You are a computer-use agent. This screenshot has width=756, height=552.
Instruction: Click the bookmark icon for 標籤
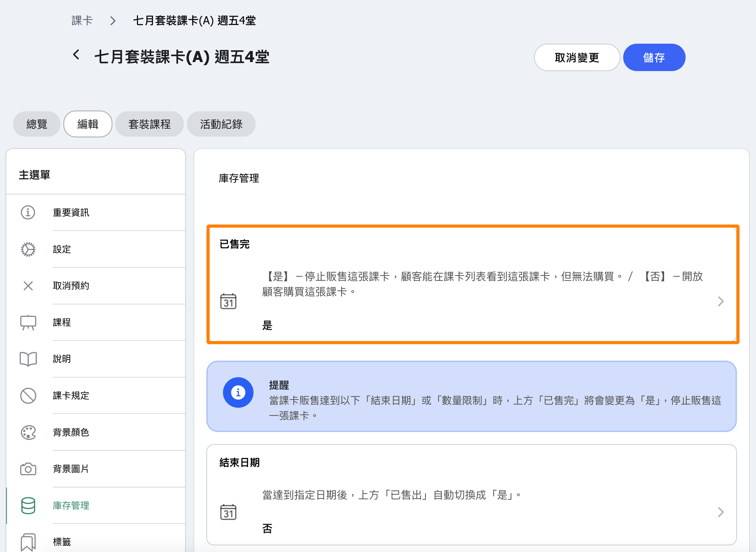(28, 542)
